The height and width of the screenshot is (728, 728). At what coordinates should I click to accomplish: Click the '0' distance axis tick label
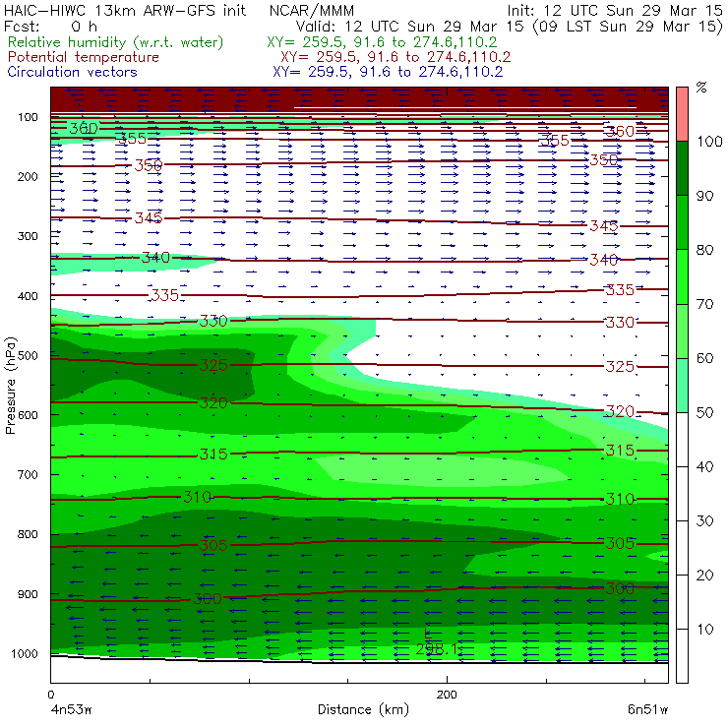tap(50, 695)
